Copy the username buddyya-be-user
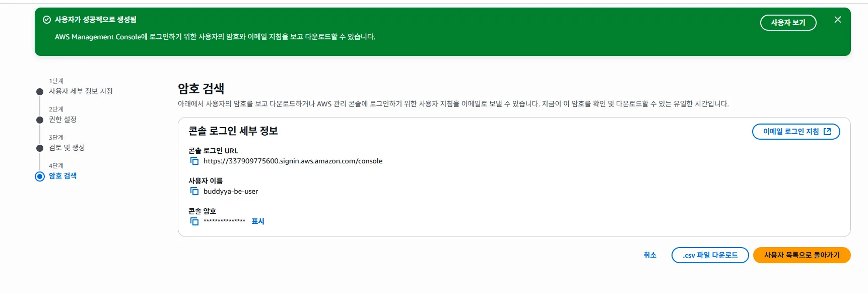This screenshot has width=868, height=294. click(x=194, y=192)
